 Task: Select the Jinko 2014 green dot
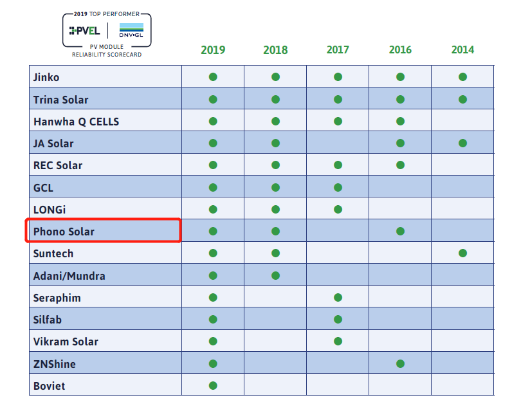(462, 77)
